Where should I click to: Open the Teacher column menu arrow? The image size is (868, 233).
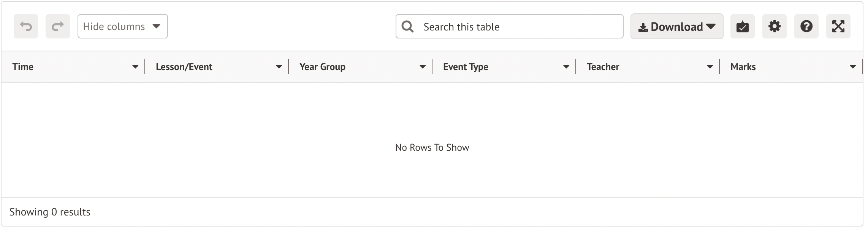710,67
